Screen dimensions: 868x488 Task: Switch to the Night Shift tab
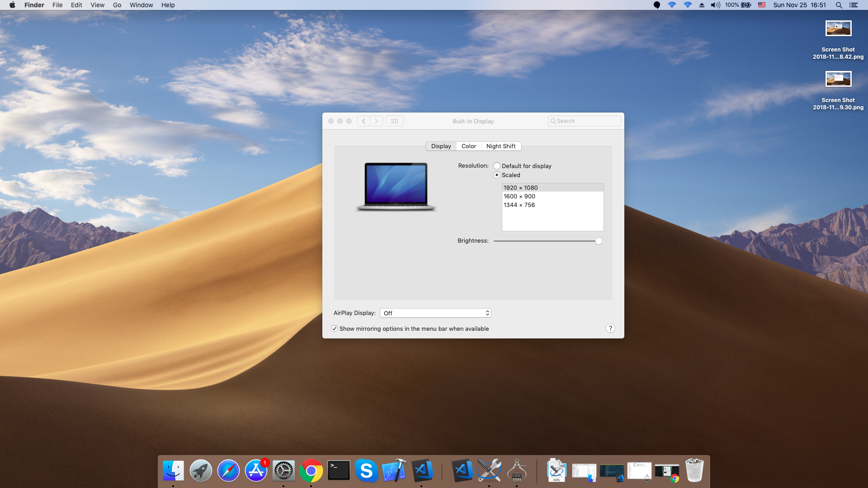(x=500, y=146)
